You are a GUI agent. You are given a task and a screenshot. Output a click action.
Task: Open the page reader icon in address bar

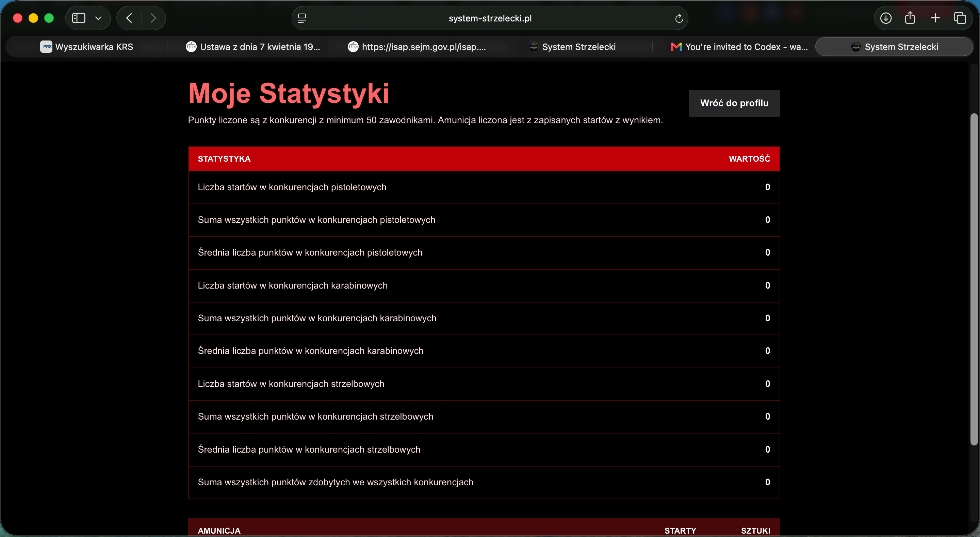coord(302,18)
